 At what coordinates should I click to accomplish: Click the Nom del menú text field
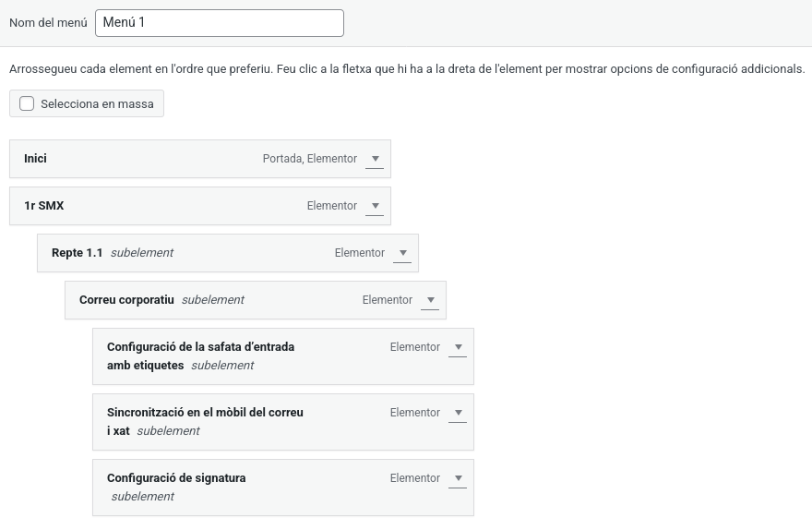(220, 23)
